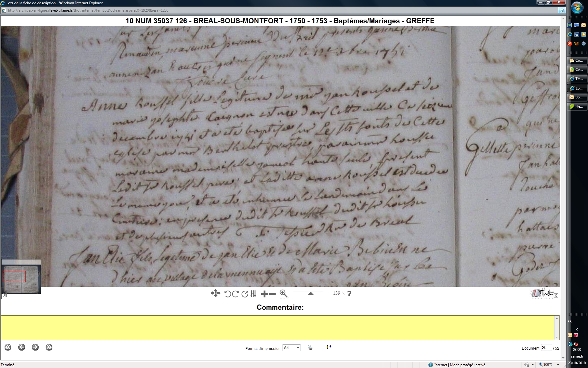588x368 pixels.
Task: Click the zoom level slider handle
Action: point(311,294)
